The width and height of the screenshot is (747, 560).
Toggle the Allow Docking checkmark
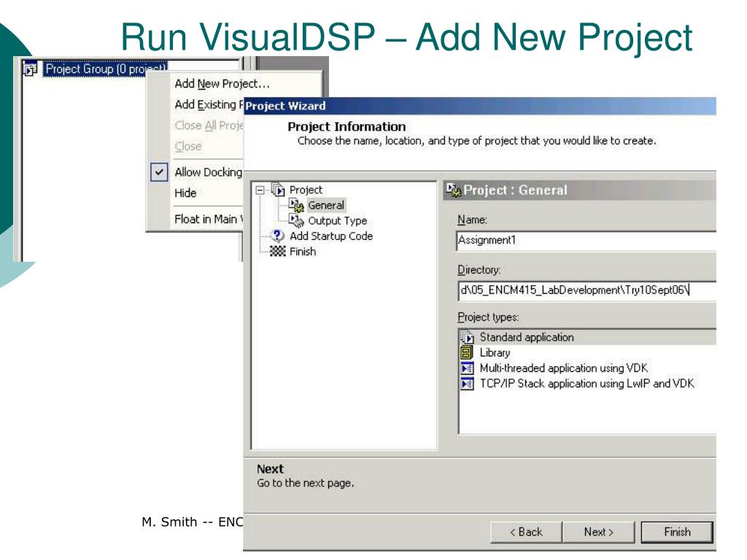pos(159,172)
